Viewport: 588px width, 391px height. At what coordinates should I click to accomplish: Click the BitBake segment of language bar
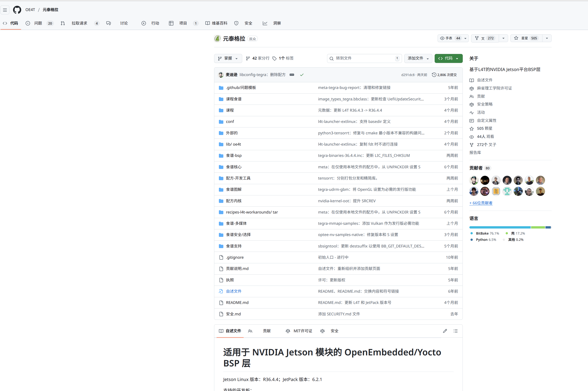[500, 227]
